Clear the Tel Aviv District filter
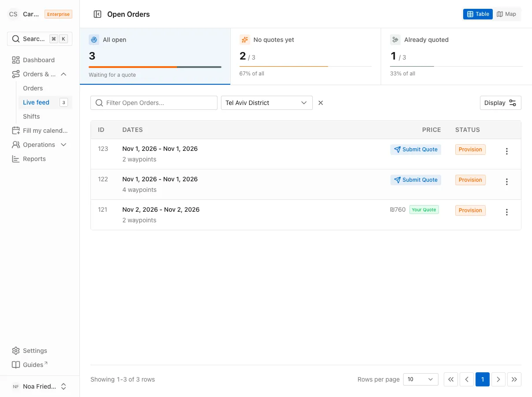532x397 pixels. tap(321, 103)
